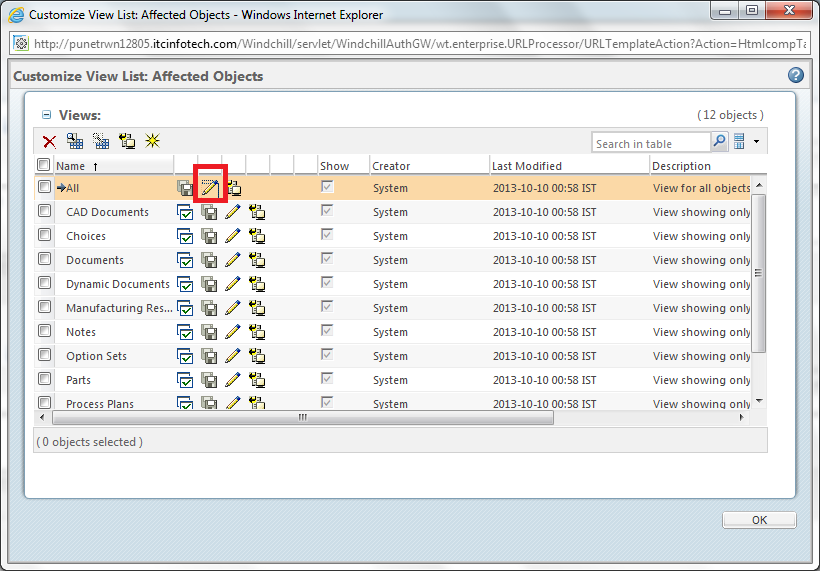Open the table options dropdown arrow

click(756, 141)
